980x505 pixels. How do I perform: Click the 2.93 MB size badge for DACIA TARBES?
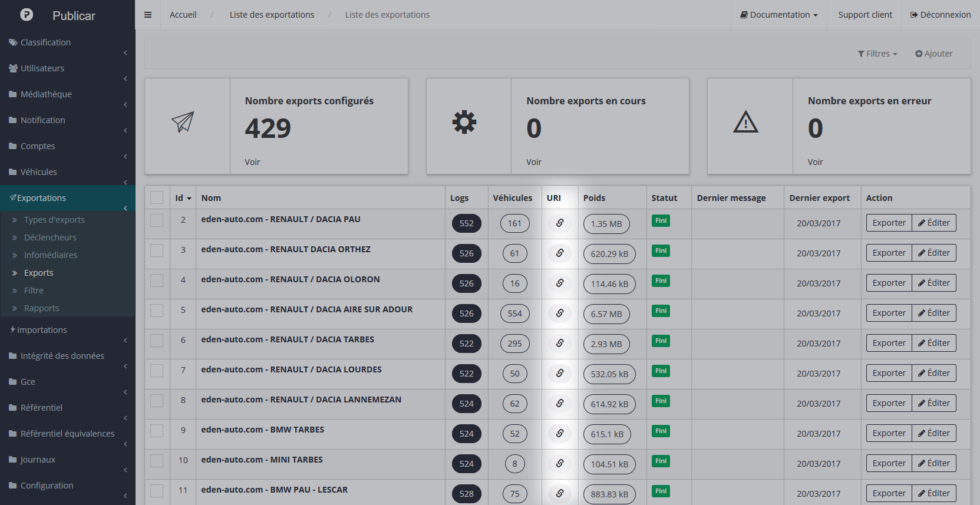(x=606, y=344)
